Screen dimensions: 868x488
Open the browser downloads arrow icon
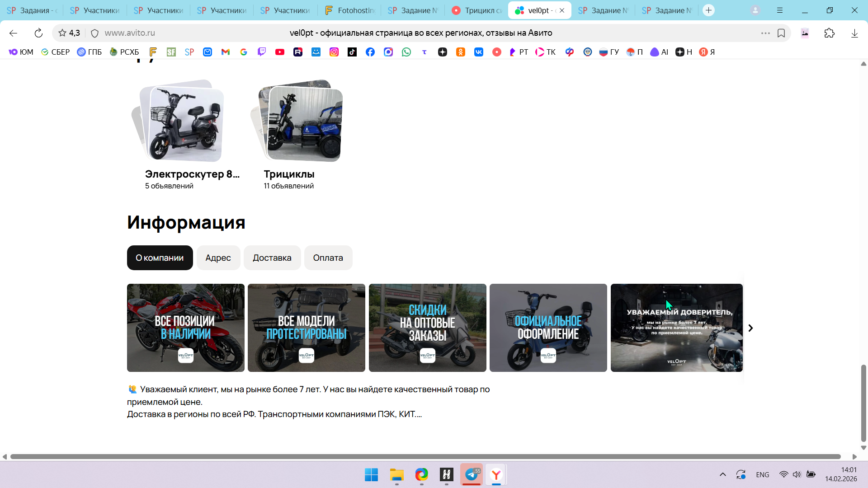coord(854,33)
